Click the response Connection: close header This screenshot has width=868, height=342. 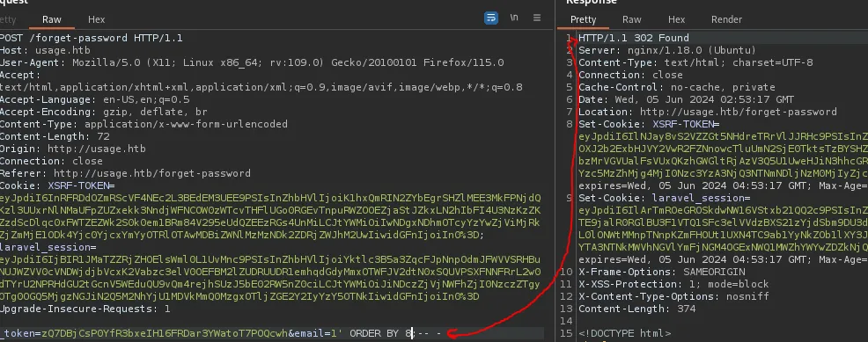(x=630, y=75)
